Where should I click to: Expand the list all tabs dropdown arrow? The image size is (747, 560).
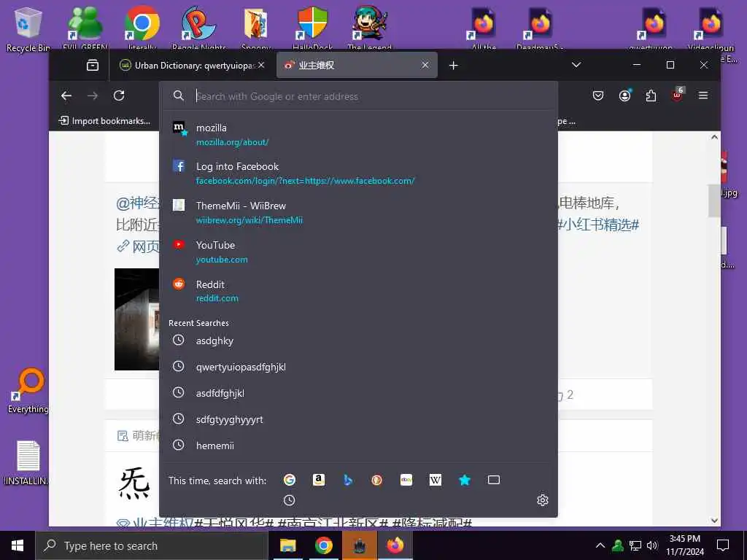click(x=576, y=65)
